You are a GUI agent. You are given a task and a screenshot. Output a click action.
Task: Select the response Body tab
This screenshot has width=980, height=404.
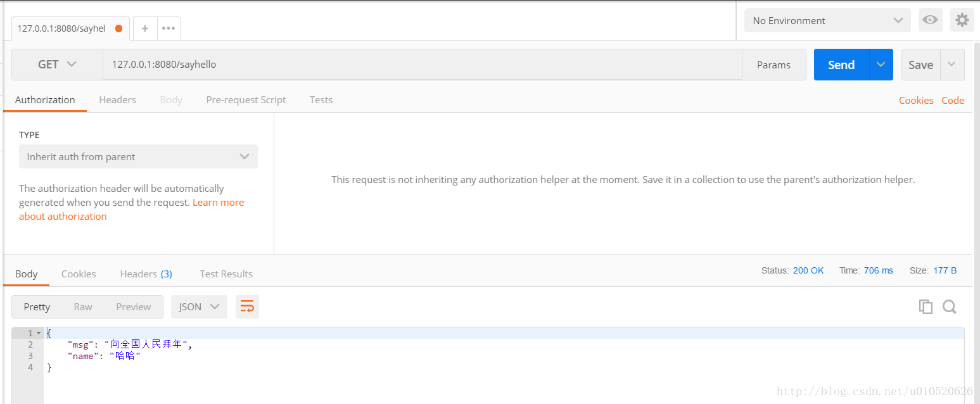tap(27, 274)
